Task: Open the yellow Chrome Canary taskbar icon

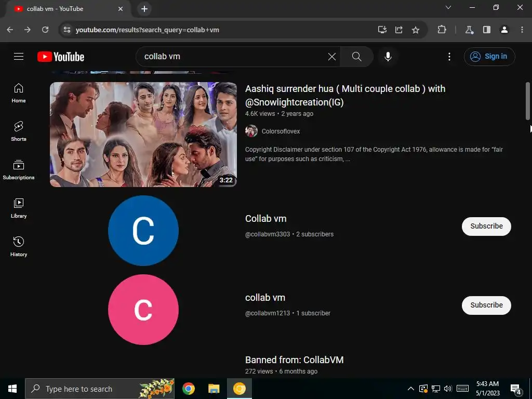Action: 239,389
